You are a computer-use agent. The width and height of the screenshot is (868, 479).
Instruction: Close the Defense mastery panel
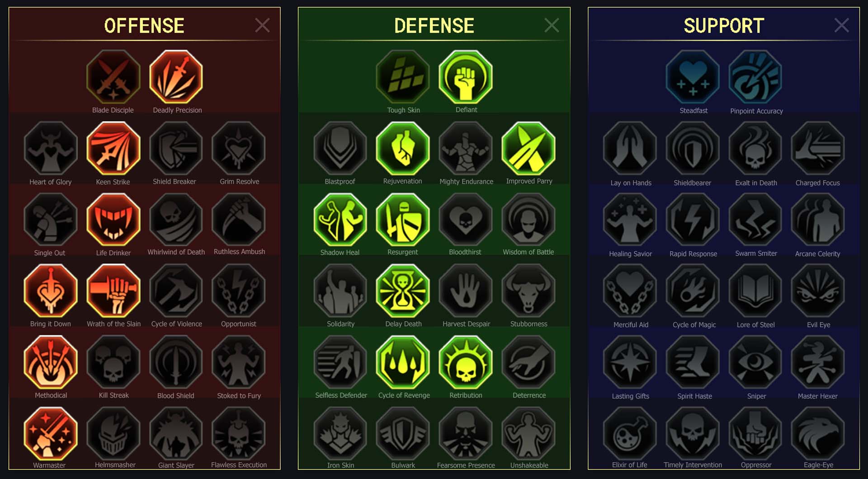point(552,25)
